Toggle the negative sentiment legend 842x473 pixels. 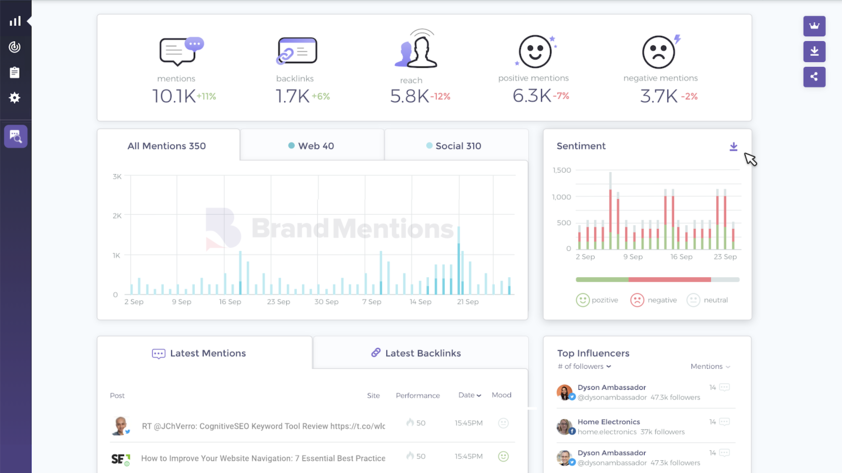pyautogui.click(x=653, y=300)
